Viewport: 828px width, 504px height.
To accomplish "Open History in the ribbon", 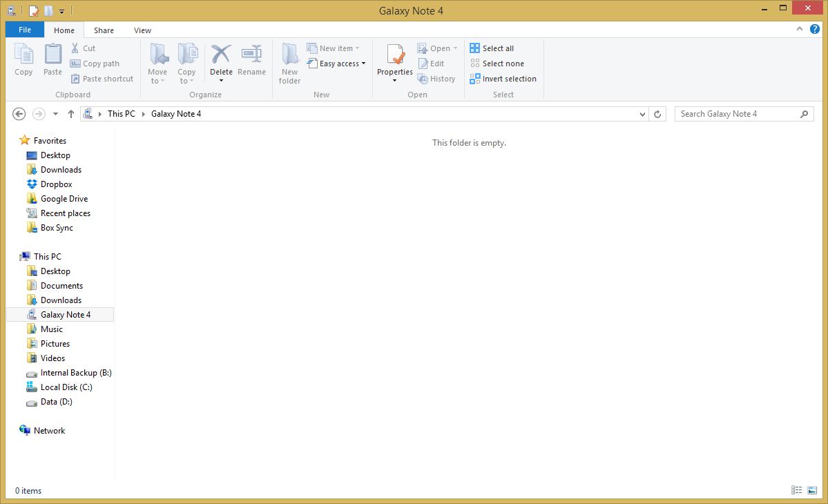I will pyautogui.click(x=436, y=79).
